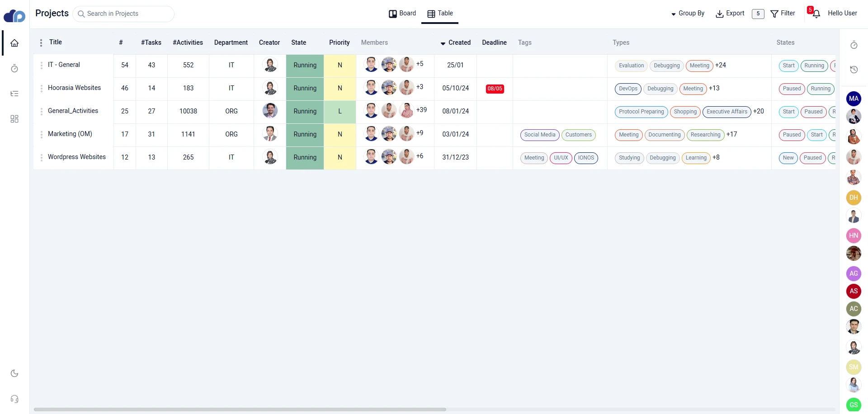Click the stopwatch icon in right panel
The width and height of the screenshot is (868, 414).
point(854,45)
